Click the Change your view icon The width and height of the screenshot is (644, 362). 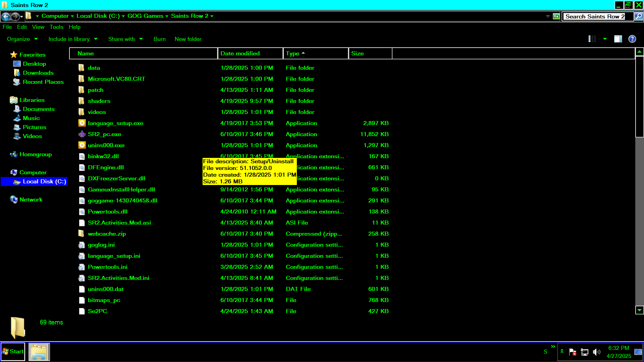point(592,39)
